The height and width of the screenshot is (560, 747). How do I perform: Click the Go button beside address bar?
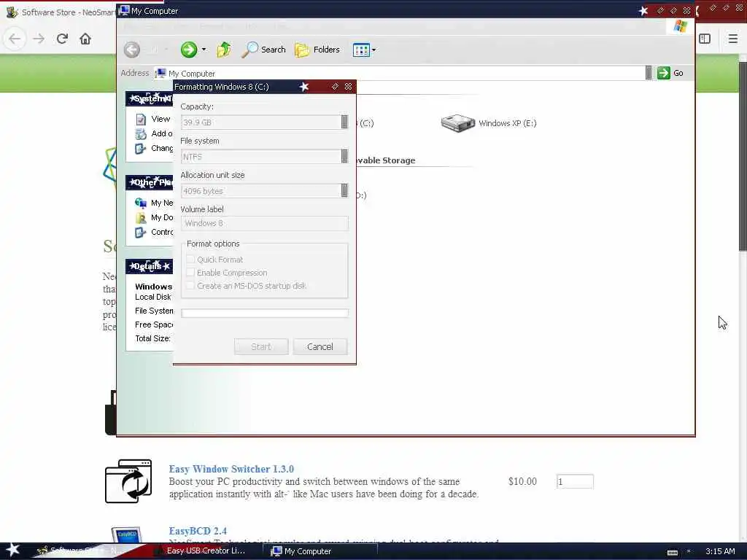[x=670, y=73]
